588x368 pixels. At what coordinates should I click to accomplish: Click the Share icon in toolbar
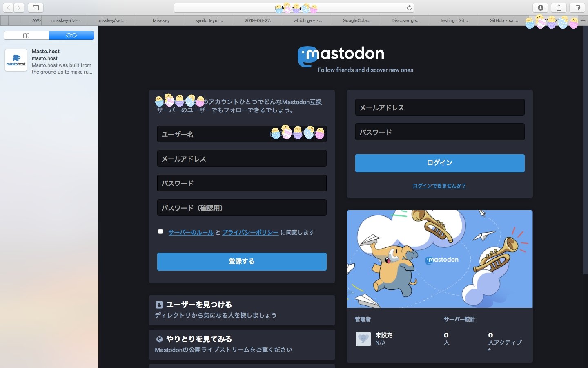559,8
